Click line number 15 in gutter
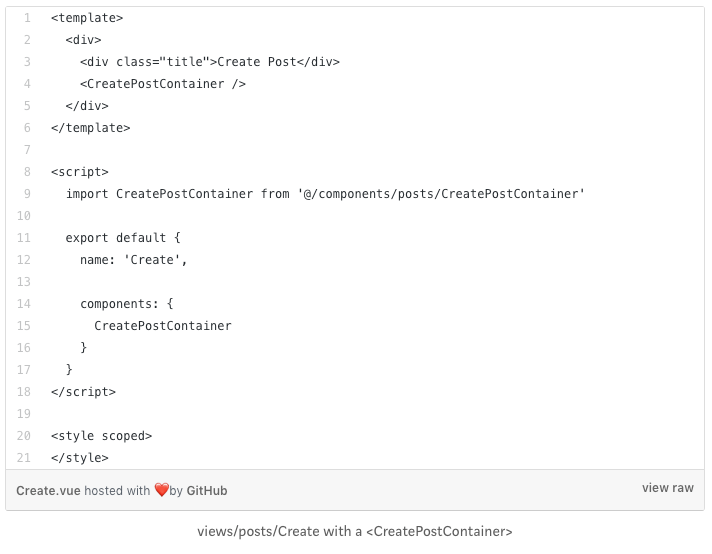The image size is (712, 554). [x=24, y=326]
